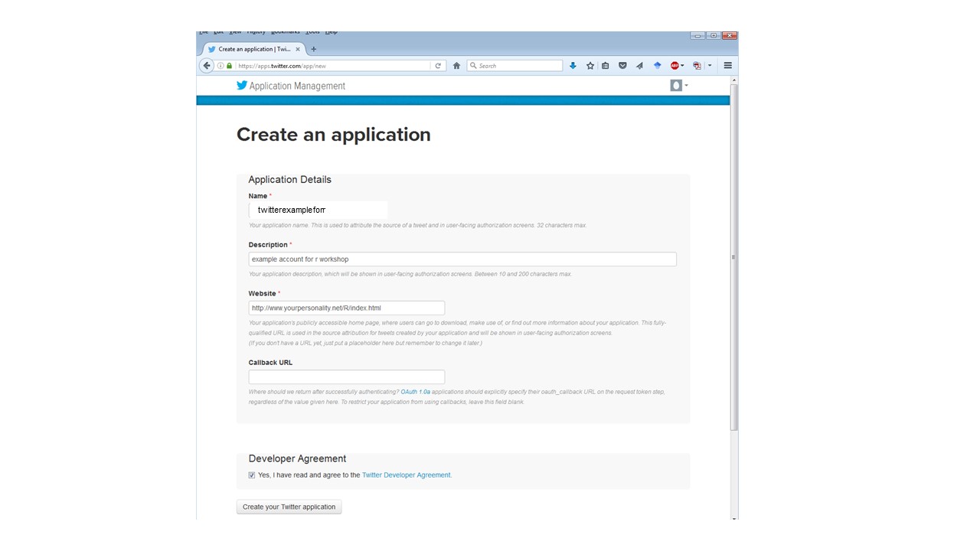Expand the account avatar dropdown arrow
The image size is (980, 551).
[x=686, y=86]
